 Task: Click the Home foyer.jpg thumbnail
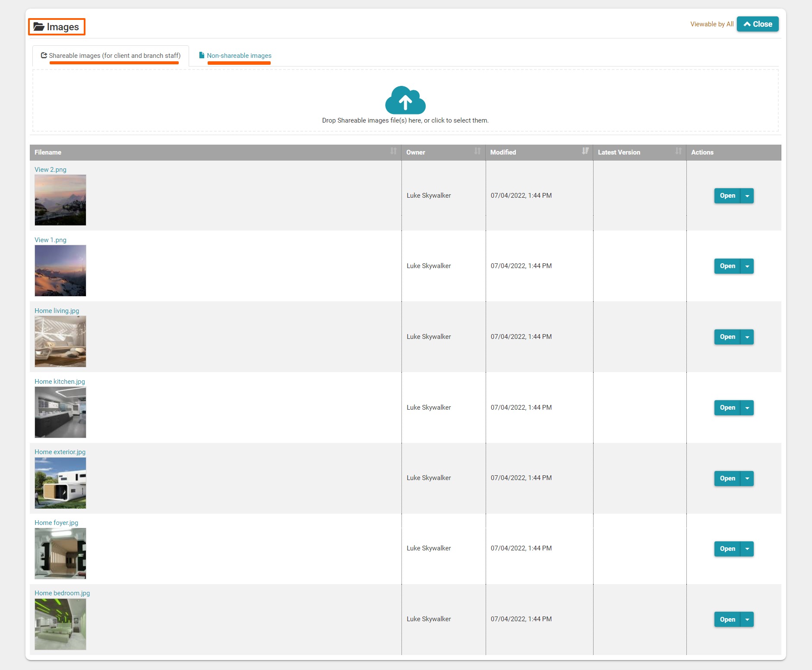pyautogui.click(x=60, y=553)
